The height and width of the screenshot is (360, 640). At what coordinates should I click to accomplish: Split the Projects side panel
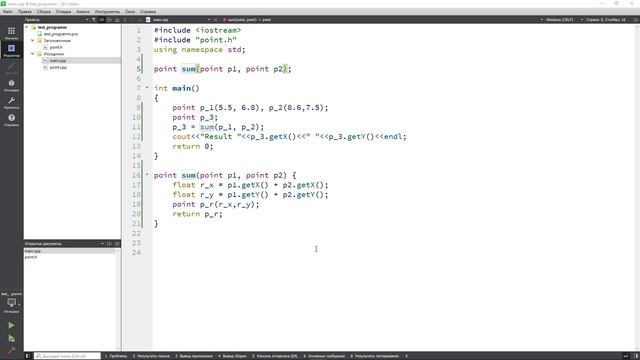[x=109, y=20]
